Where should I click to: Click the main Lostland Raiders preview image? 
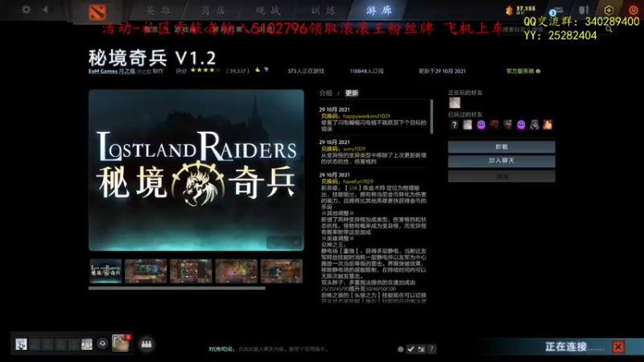(196, 170)
